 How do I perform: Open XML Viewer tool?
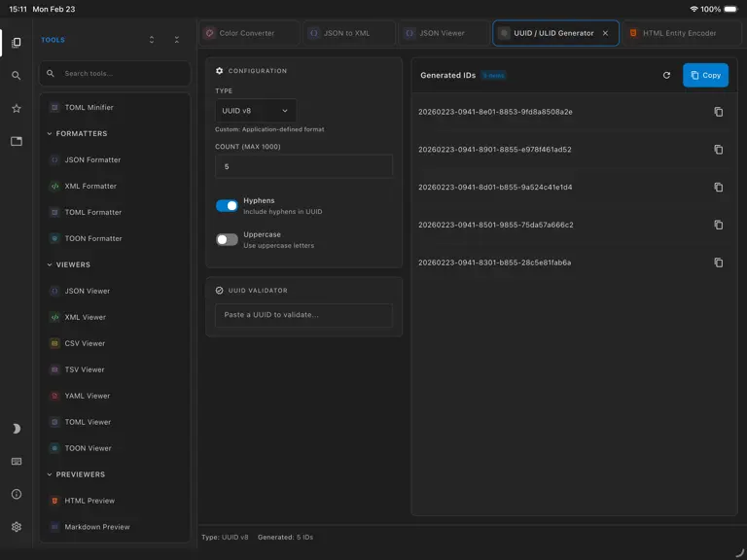click(x=115, y=317)
